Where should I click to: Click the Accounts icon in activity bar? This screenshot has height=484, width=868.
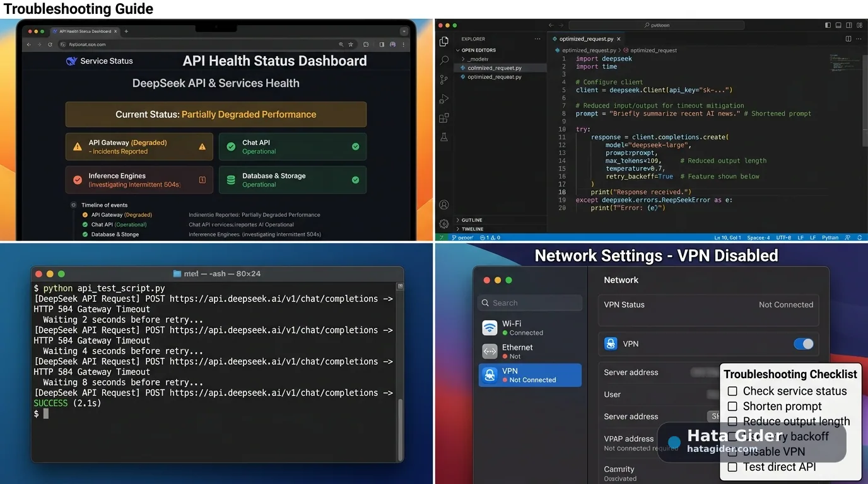click(x=444, y=205)
